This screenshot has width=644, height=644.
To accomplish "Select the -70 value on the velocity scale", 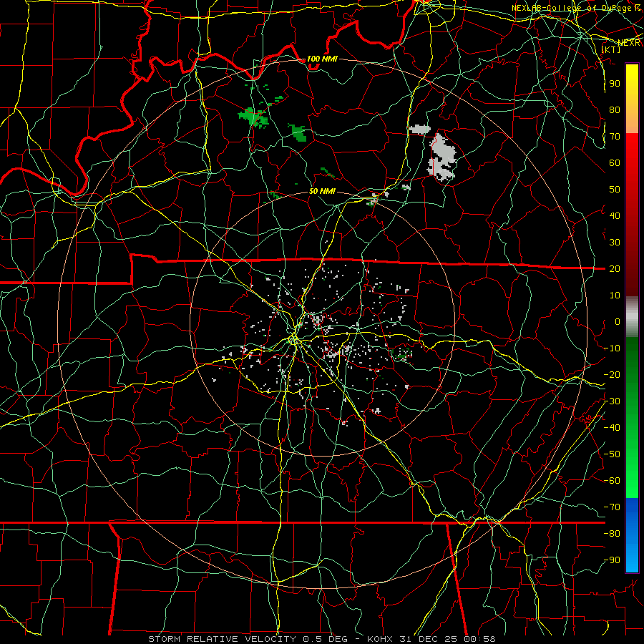I will (x=612, y=507).
